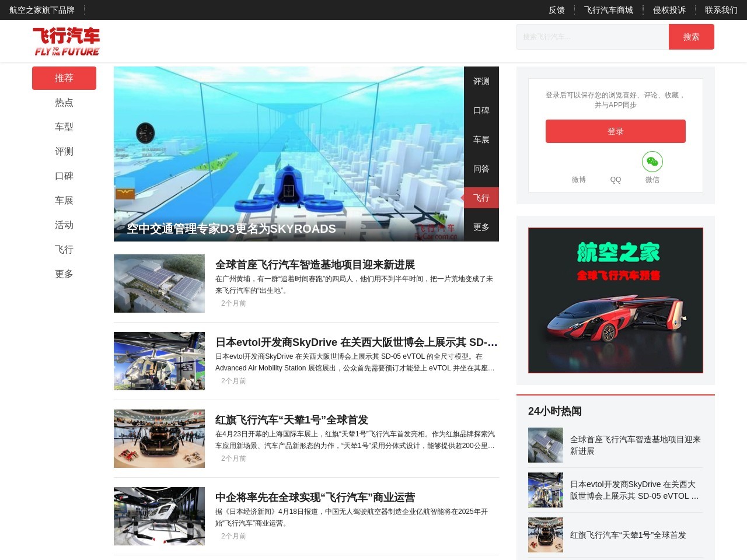
Task: Select 推荐 in left sidebar
Action: click(64, 78)
